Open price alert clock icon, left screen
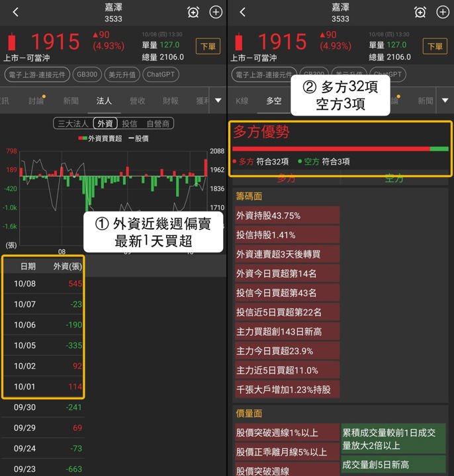 click(193, 12)
